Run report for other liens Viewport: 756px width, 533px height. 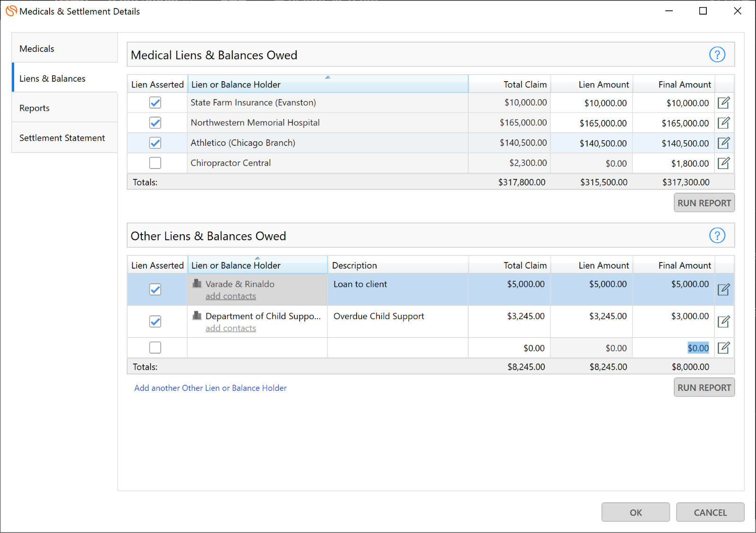704,388
